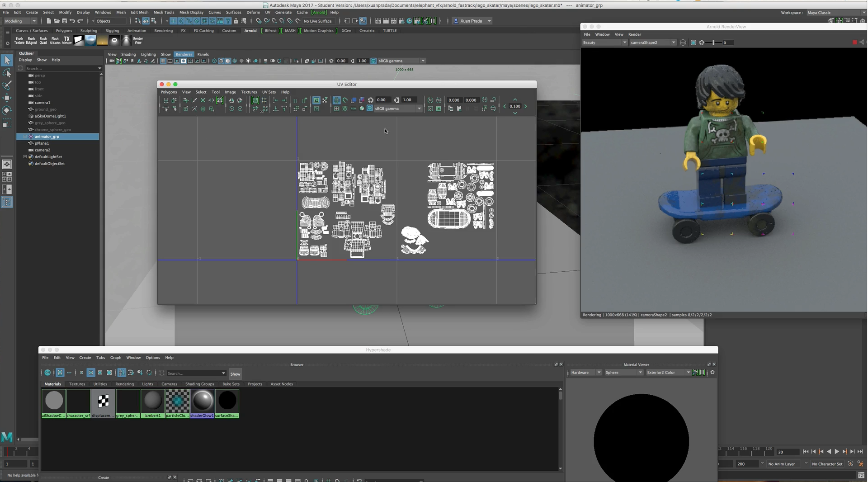
Task: Open the Modeling menu set dropdown
Action: (x=20, y=21)
